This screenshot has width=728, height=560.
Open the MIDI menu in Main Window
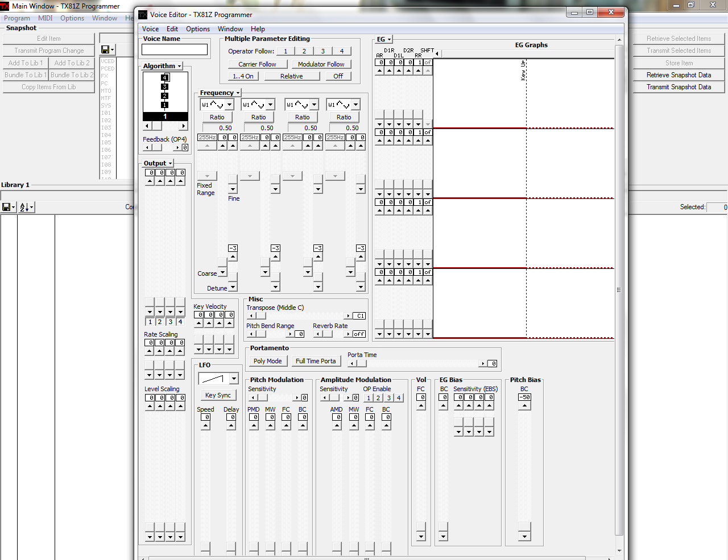coord(45,18)
